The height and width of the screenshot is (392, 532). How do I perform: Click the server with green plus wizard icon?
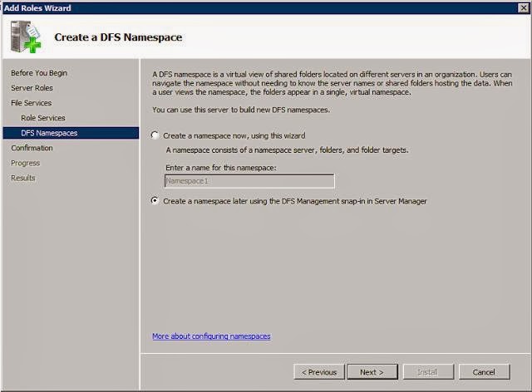pyautogui.click(x=26, y=37)
